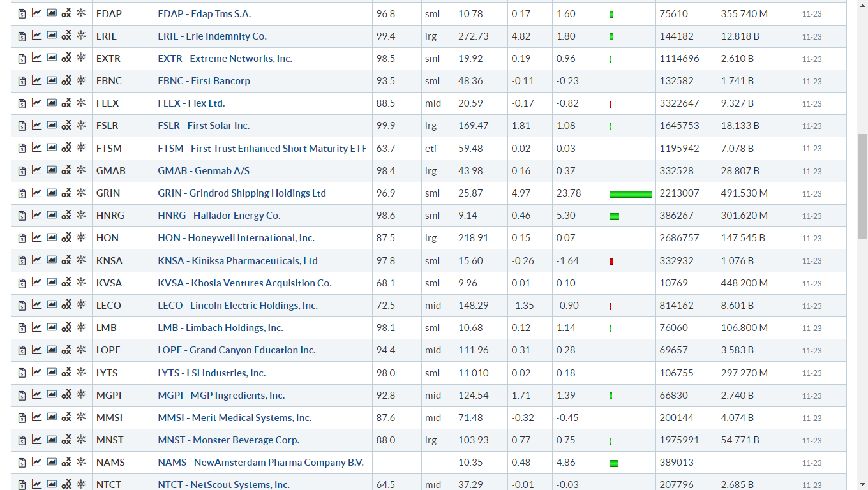Click the MMSI ticker symbol cell
This screenshot has width=868, height=490.
[123, 418]
